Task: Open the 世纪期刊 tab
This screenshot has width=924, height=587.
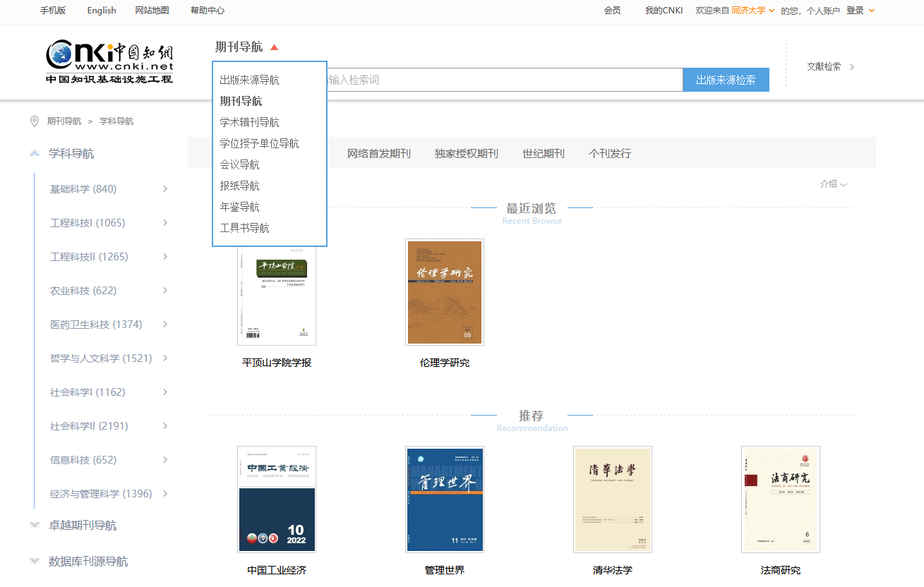Action: [543, 153]
